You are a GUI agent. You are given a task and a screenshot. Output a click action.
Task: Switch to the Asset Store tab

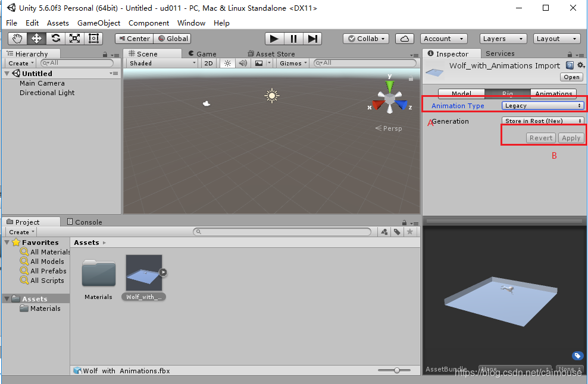pos(271,54)
